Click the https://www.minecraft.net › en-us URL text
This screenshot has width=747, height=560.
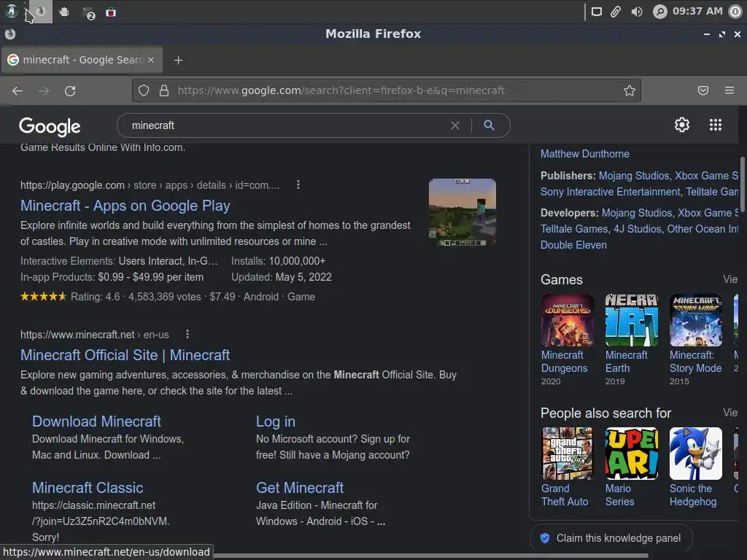tap(94, 335)
